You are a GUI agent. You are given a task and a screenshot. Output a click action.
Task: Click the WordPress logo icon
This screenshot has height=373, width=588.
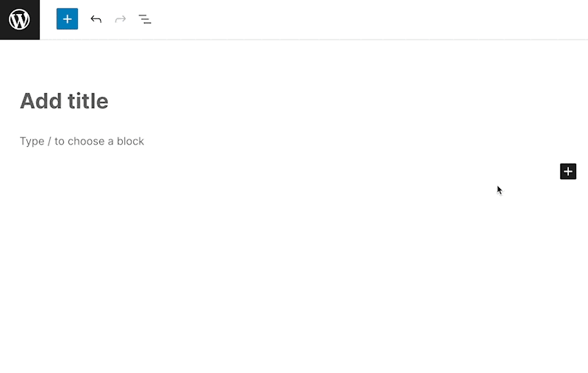click(x=19, y=19)
